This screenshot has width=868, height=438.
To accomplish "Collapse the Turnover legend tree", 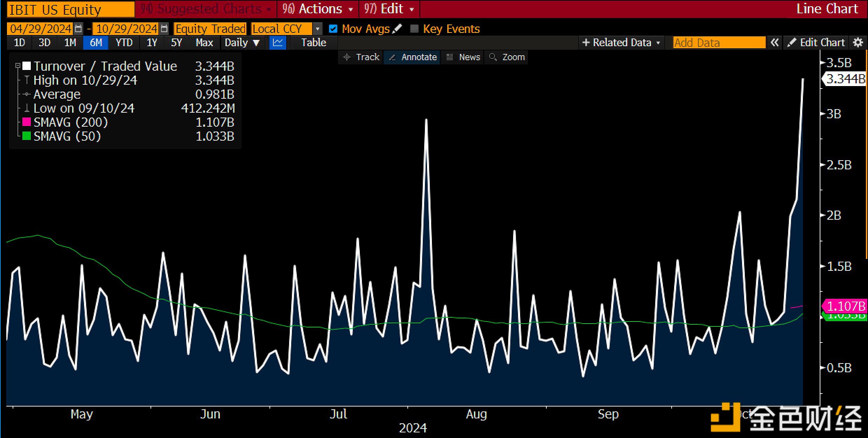I will (x=17, y=65).
